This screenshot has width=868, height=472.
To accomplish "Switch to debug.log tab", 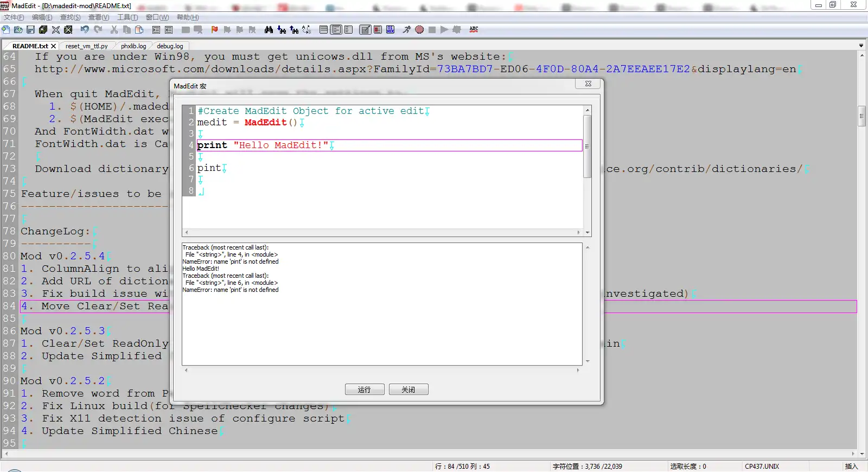I will (170, 46).
